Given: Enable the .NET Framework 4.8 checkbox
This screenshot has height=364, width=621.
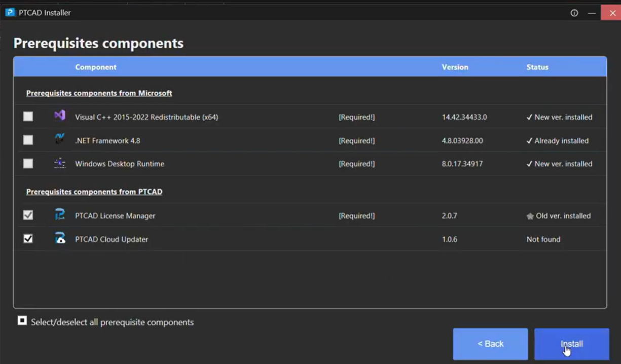Looking at the screenshot, I should (x=28, y=140).
